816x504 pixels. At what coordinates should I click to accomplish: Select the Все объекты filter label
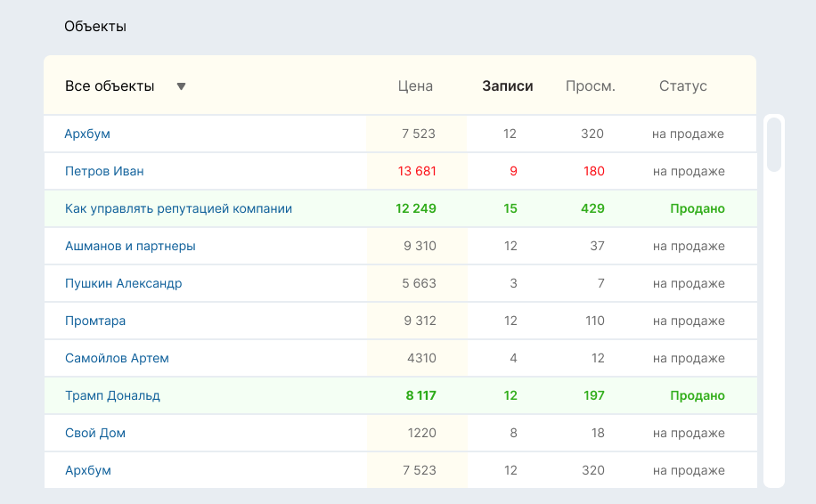click(110, 85)
